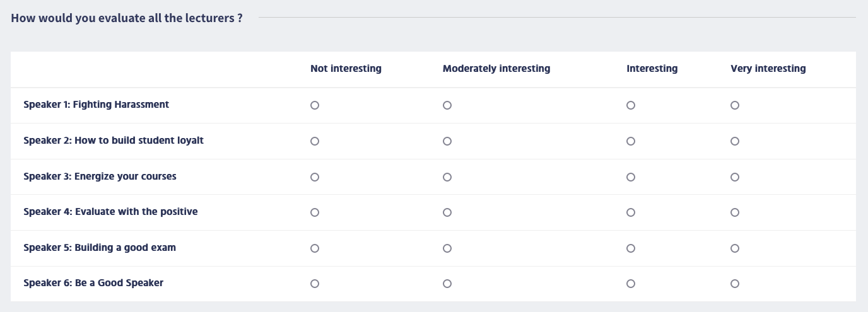Image resolution: width=868 pixels, height=312 pixels.
Task: Choose Moderately interesting for Speaker 4
Action: (x=447, y=212)
